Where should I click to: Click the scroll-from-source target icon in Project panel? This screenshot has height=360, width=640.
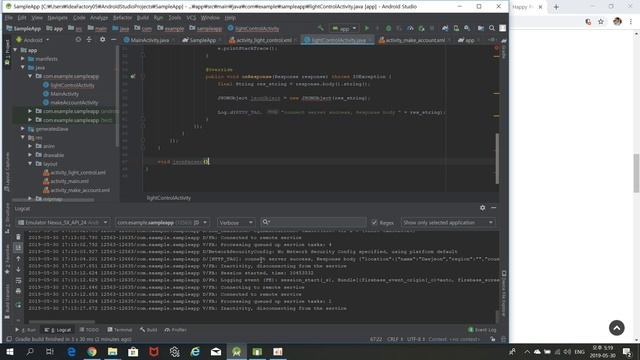coord(78,40)
